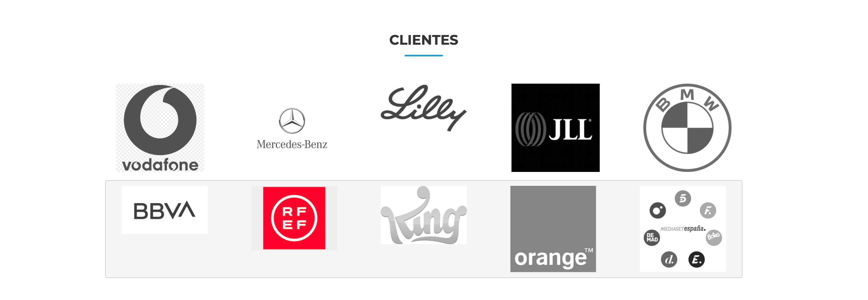This screenshot has width=868, height=300.
Task: Click the Vodafone client logo
Action: (x=160, y=128)
